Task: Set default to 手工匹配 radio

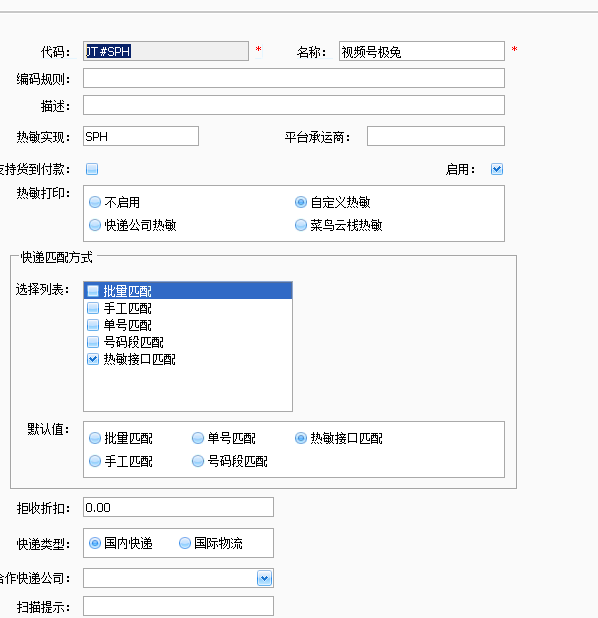Action: click(x=95, y=461)
